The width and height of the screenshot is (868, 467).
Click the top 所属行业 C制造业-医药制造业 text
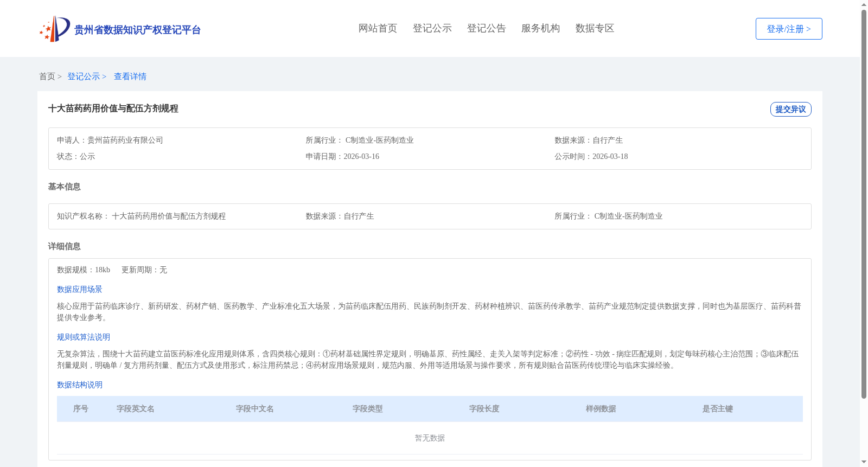coord(360,140)
